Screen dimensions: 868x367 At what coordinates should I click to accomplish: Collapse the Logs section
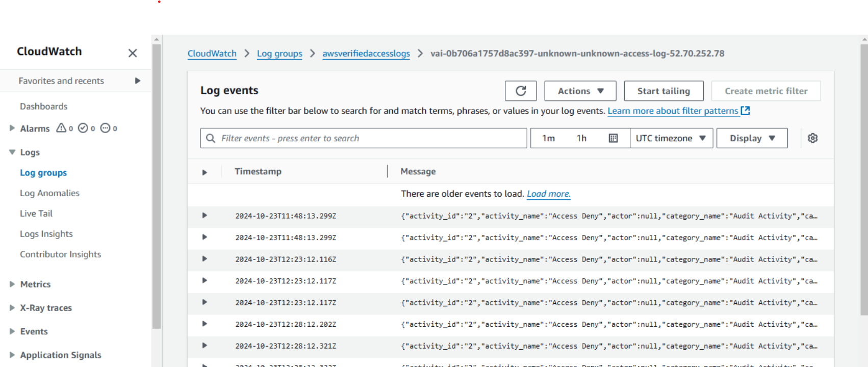[x=12, y=152]
